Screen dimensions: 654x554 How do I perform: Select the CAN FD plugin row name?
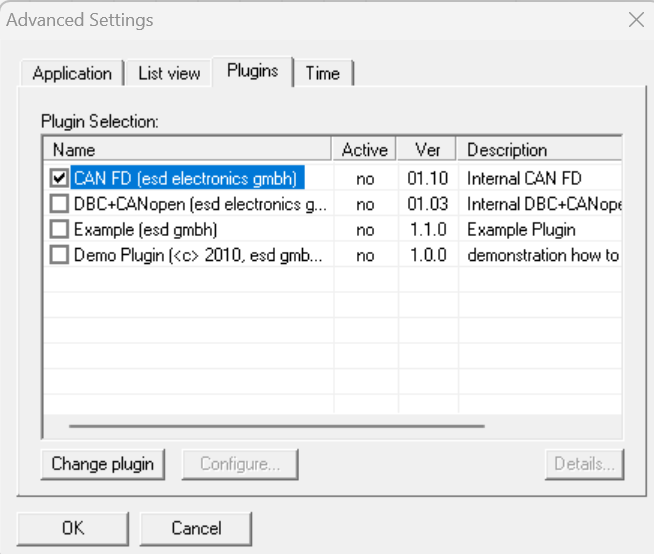coord(186,179)
